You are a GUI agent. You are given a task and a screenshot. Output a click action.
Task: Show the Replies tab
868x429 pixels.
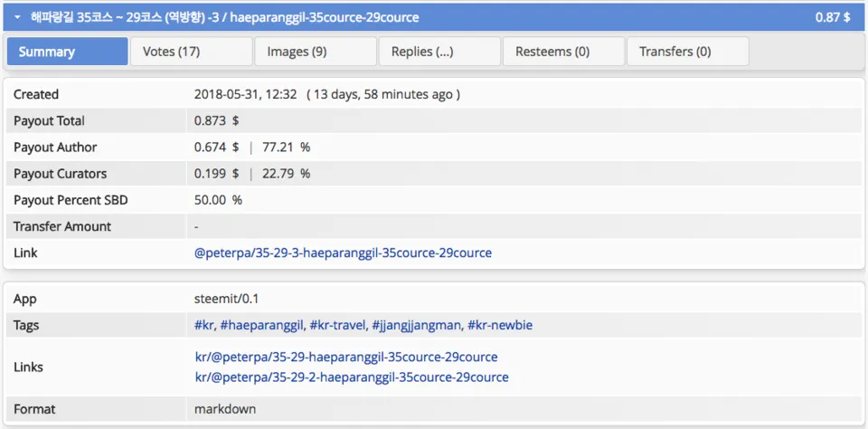(439, 52)
